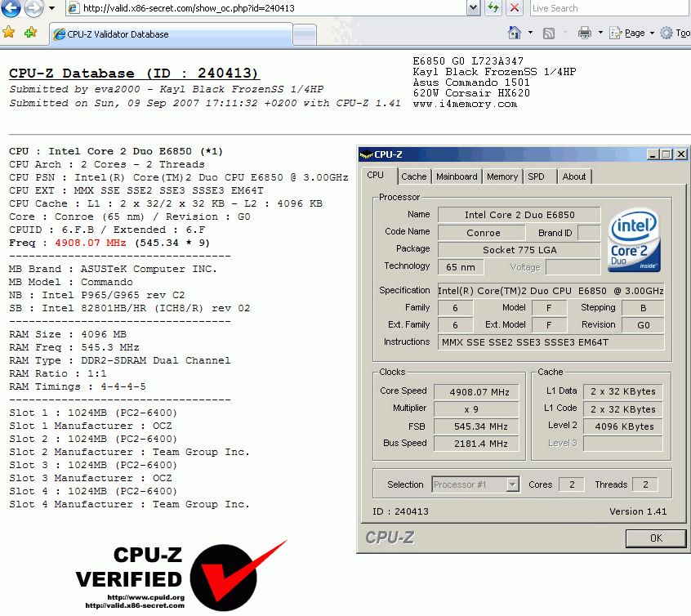Close the CPU-Z window
Screen dimensions: 691x616
point(681,154)
